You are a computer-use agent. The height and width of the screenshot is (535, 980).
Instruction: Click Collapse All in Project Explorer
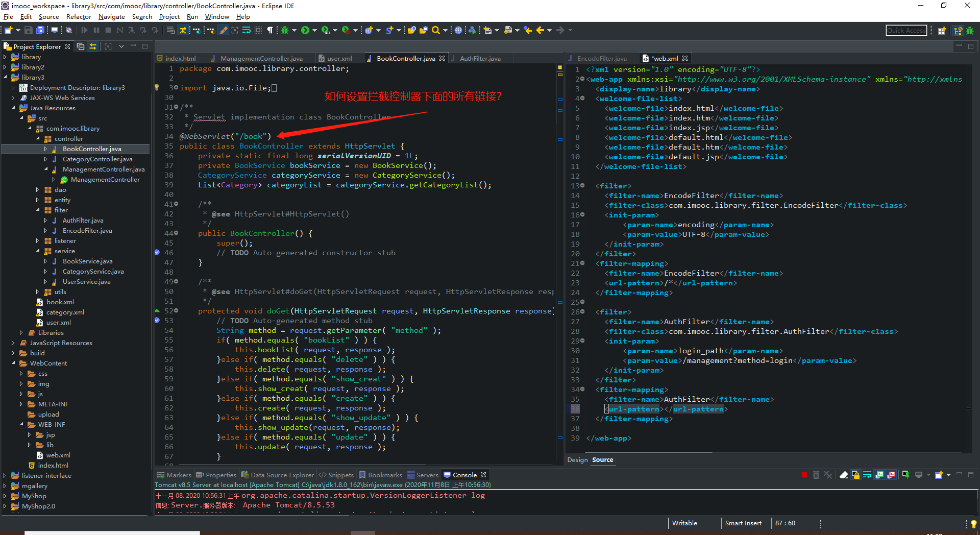81,46
